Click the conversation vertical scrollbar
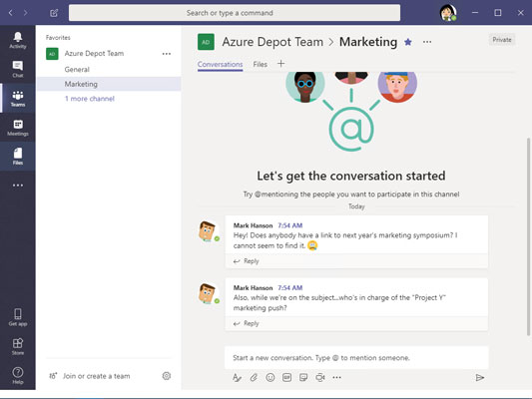532x399 pixels. 528,236
